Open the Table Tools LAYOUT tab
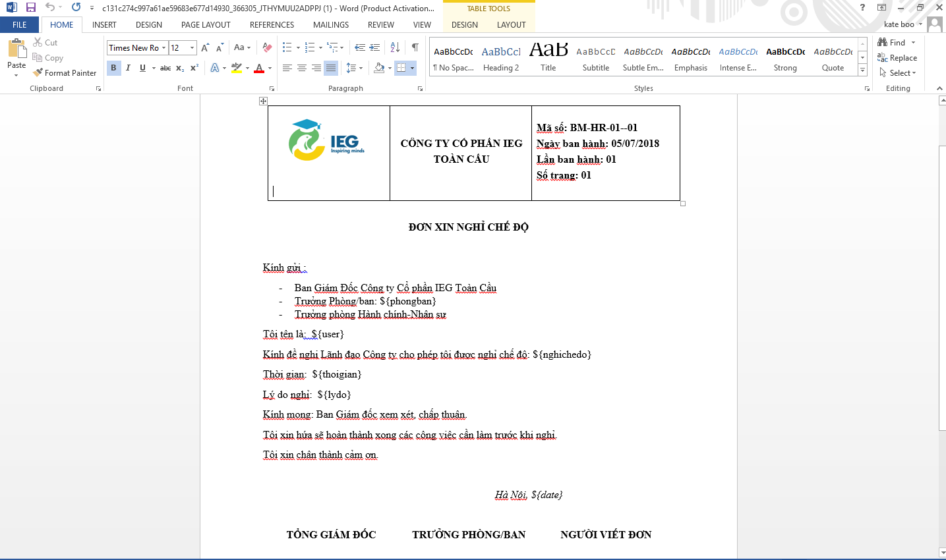Screen dimensions: 946x560 [511, 24]
